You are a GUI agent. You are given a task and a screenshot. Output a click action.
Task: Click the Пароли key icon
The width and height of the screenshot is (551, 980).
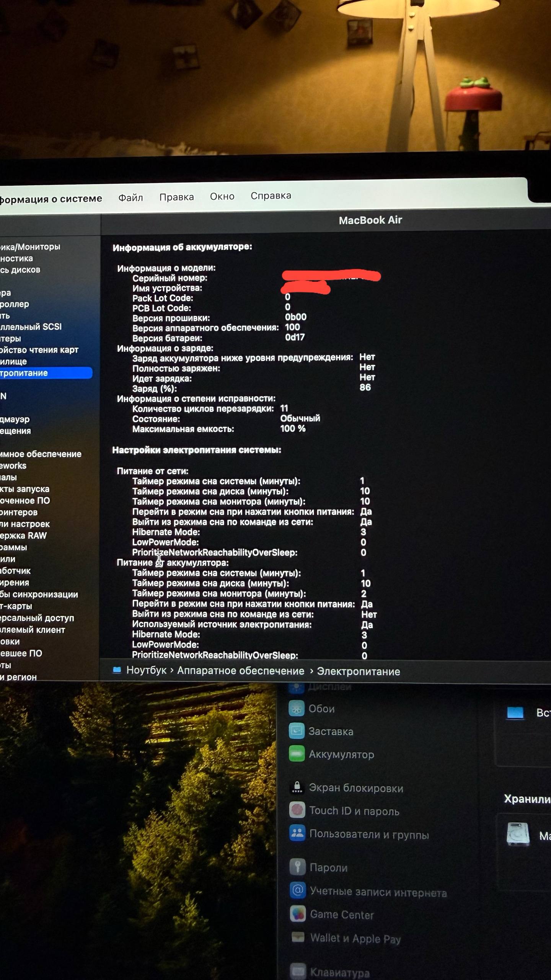point(298,867)
